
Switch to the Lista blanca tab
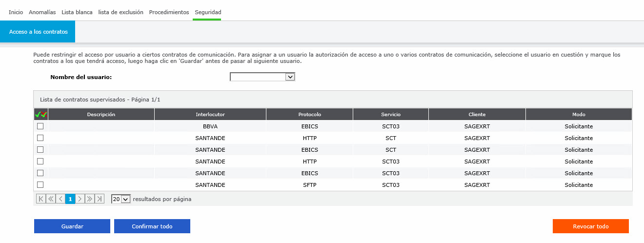coord(77,12)
